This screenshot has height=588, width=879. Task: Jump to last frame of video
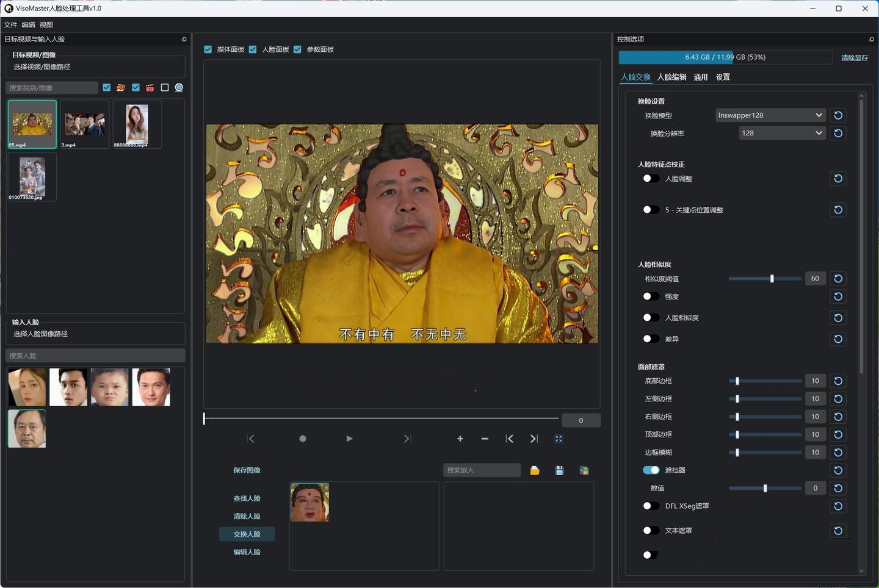point(407,439)
